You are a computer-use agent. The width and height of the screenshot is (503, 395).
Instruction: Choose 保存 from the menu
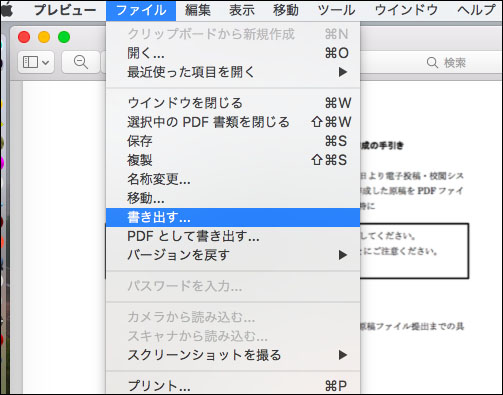pyautogui.click(x=233, y=141)
